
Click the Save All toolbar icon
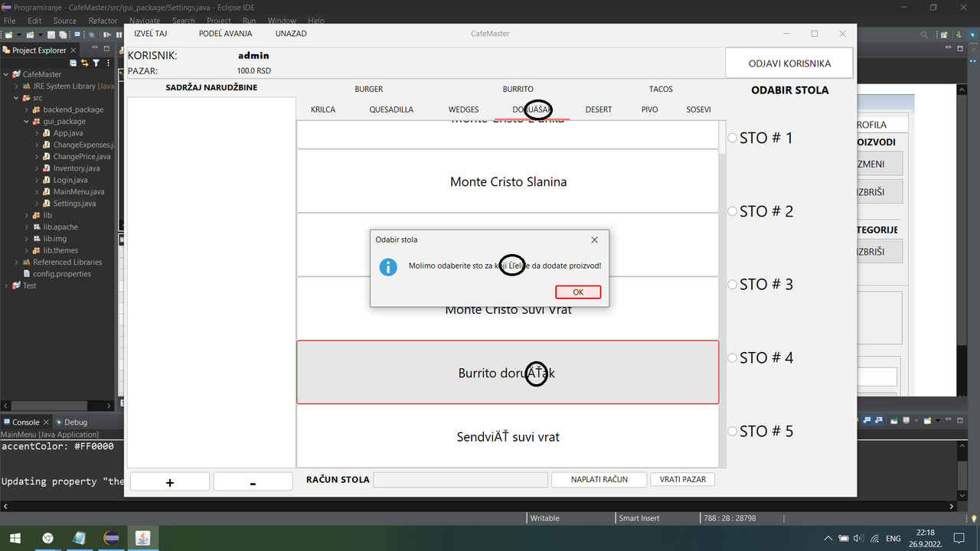pyautogui.click(x=63, y=34)
